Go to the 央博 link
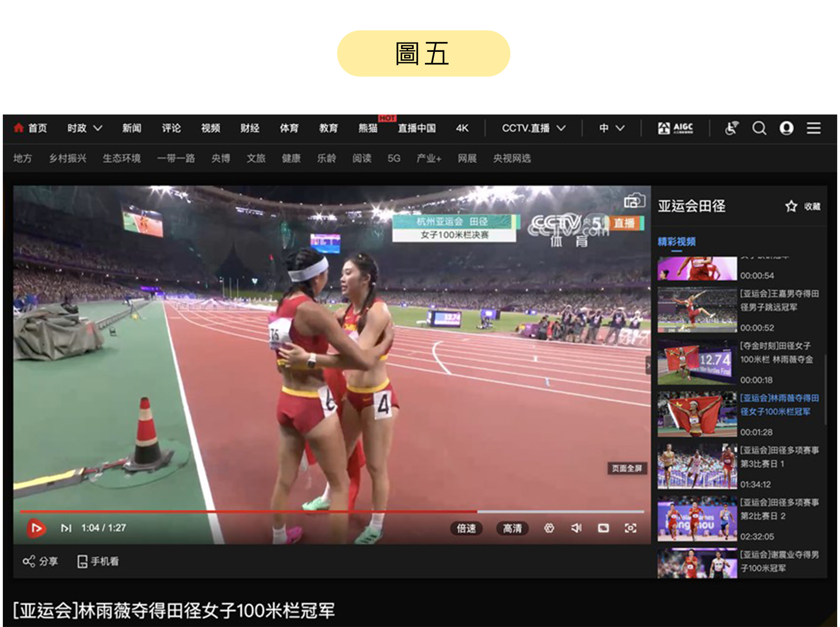This screenshot has width=840, height=627. (x=220, y=158)
